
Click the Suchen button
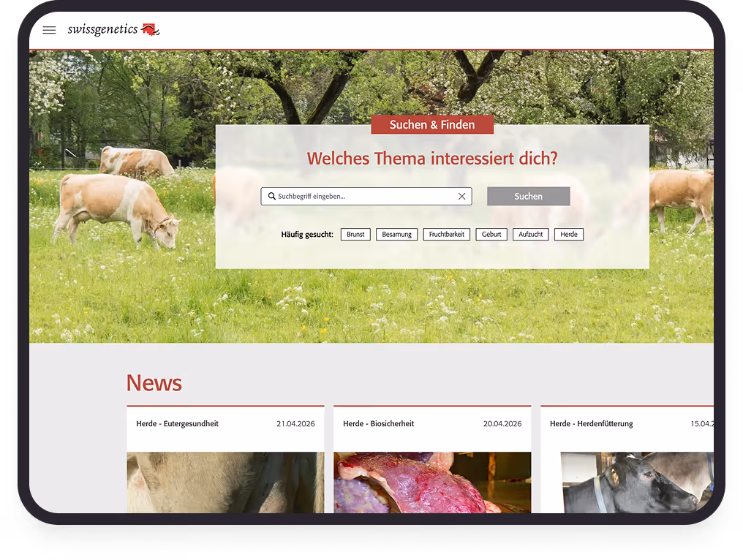point(528,196)
